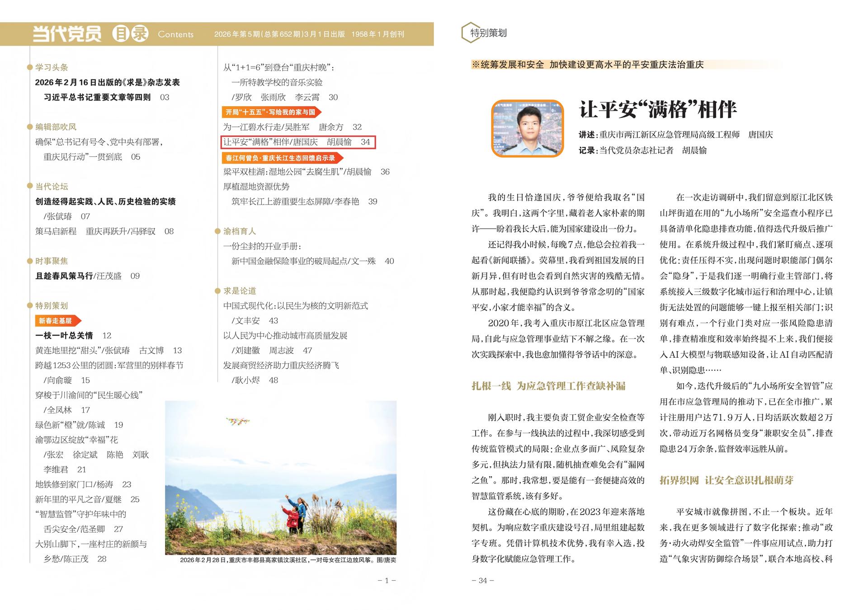Select the 求是论道 section heading

tap(240, 291)
